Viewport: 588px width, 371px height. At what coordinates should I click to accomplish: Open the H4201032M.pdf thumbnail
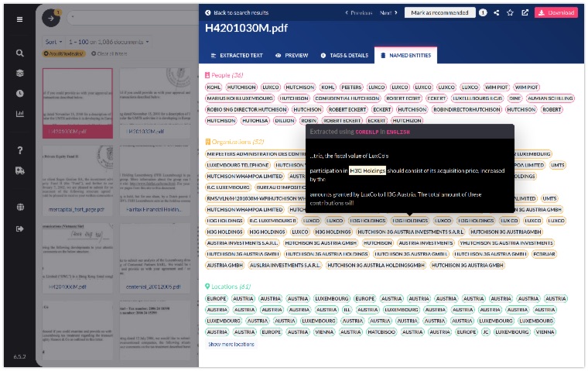pos(156,103)
